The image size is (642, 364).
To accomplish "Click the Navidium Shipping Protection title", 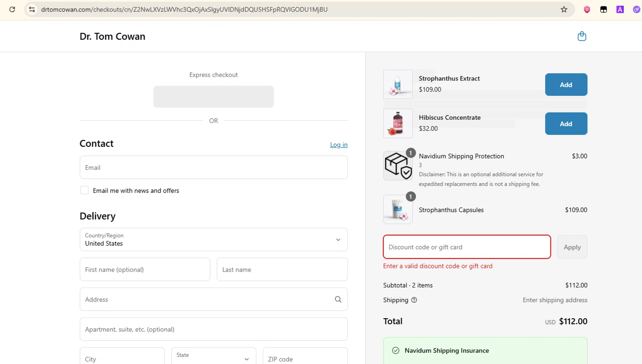I will click(x=461, y=156).
